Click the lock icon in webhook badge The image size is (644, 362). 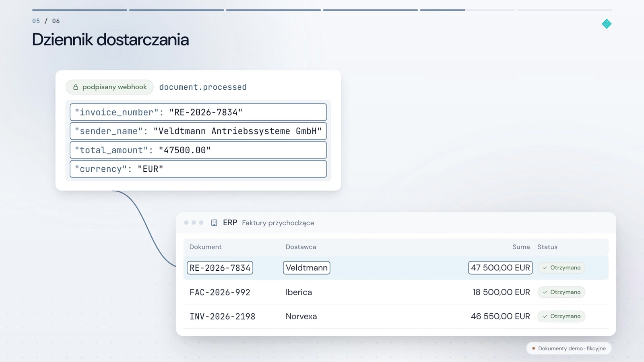[x=76, y=87]
